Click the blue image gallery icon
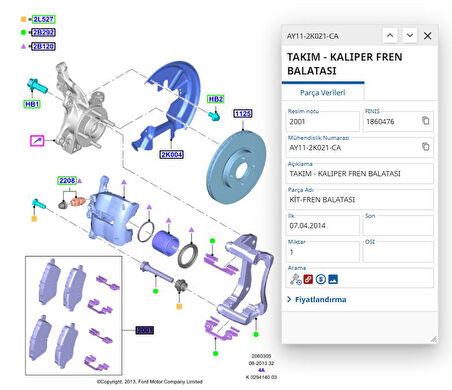Image resolution: width=452 pixels, height=390 pixels. pos(333,279)
